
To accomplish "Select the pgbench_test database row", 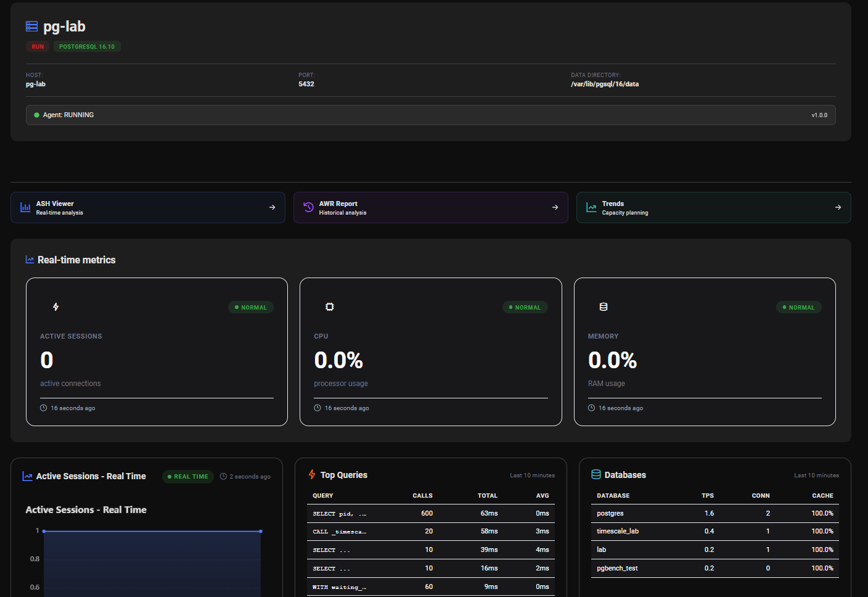I will (x=715, y=568).
